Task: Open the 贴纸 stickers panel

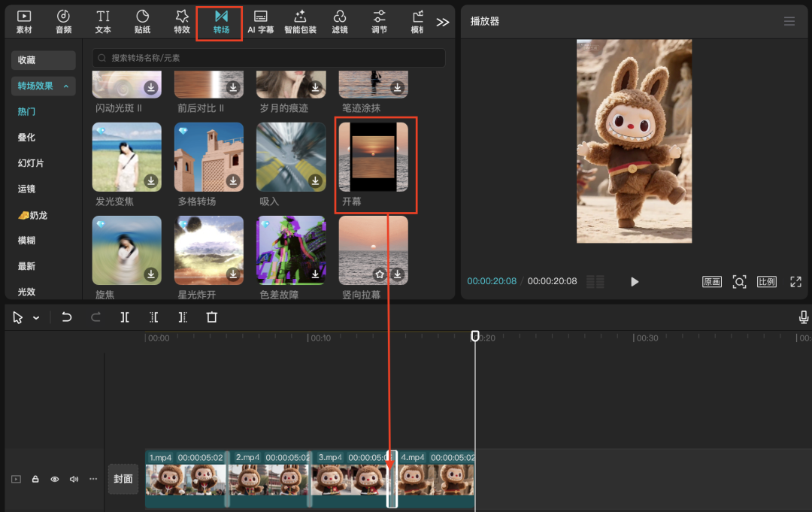Action: 142,22
